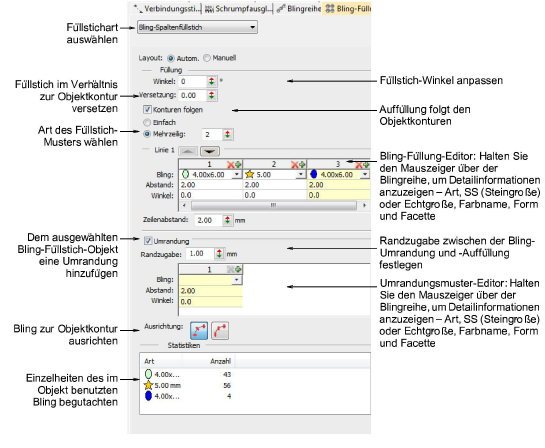Viewport: 545px width, 448px height.
Task: Switch to the Blingreihe tab
Action: point(299,9)
